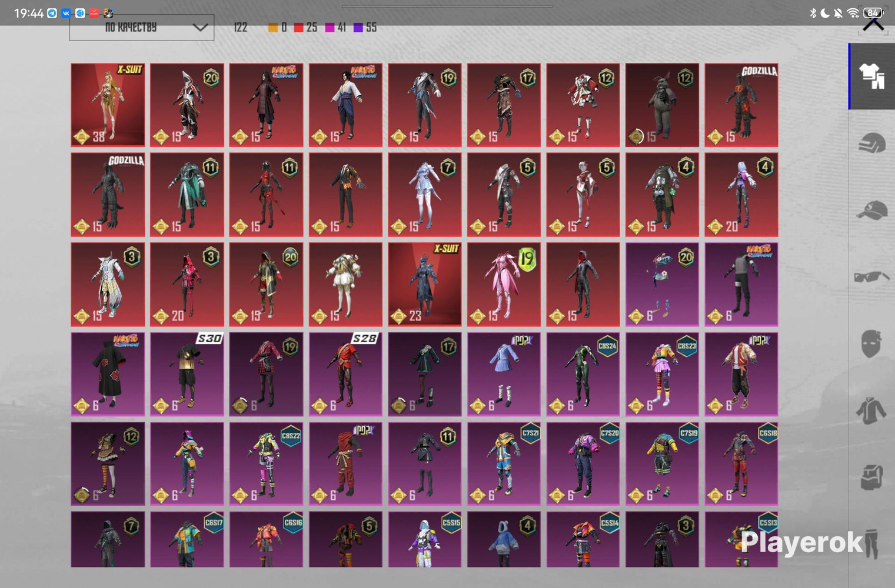Open the glasses category icon

pos(871,276)
